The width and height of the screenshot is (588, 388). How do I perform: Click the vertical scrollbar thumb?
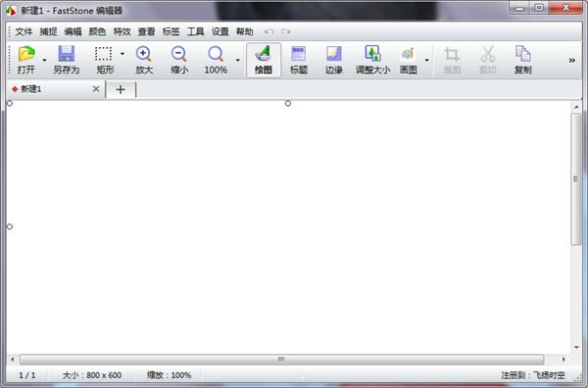point(576,179)
